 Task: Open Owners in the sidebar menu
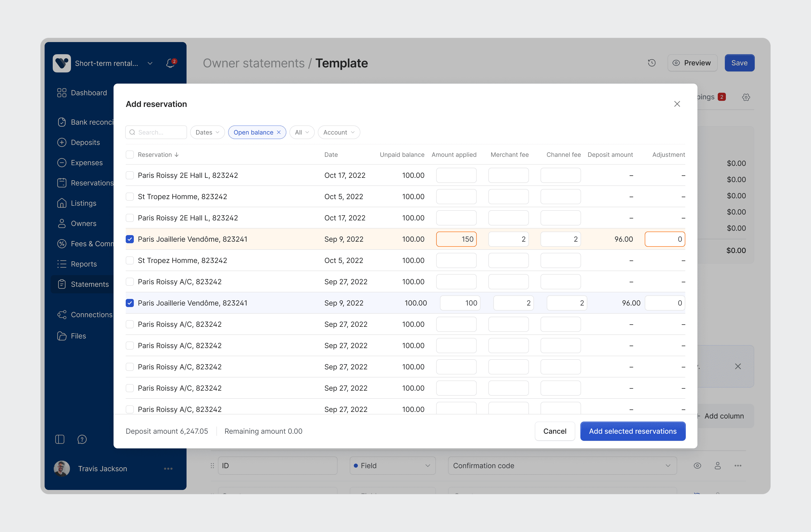[x=83, y=223]
